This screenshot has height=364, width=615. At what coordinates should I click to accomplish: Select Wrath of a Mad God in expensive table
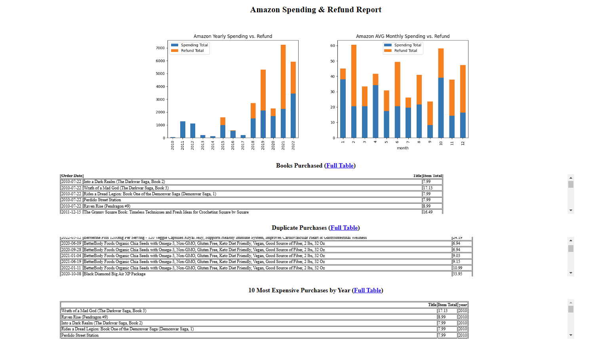(x=264, y=311)
